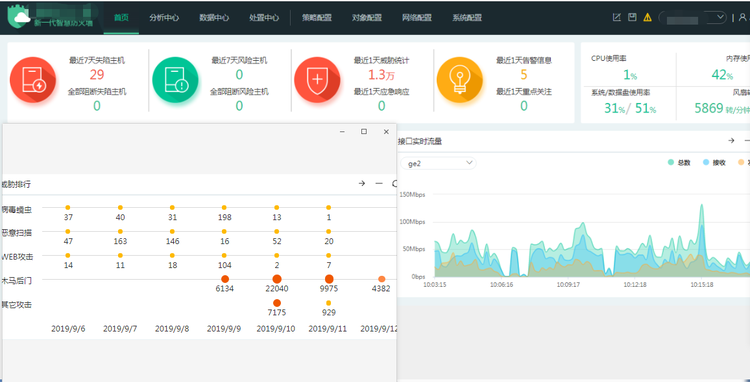Click the red compromised host icon

pos(33,80)
